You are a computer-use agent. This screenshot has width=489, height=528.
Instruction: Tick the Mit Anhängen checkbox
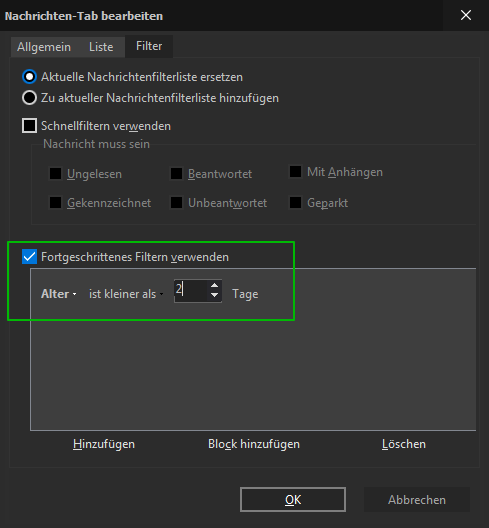point(295,171)
